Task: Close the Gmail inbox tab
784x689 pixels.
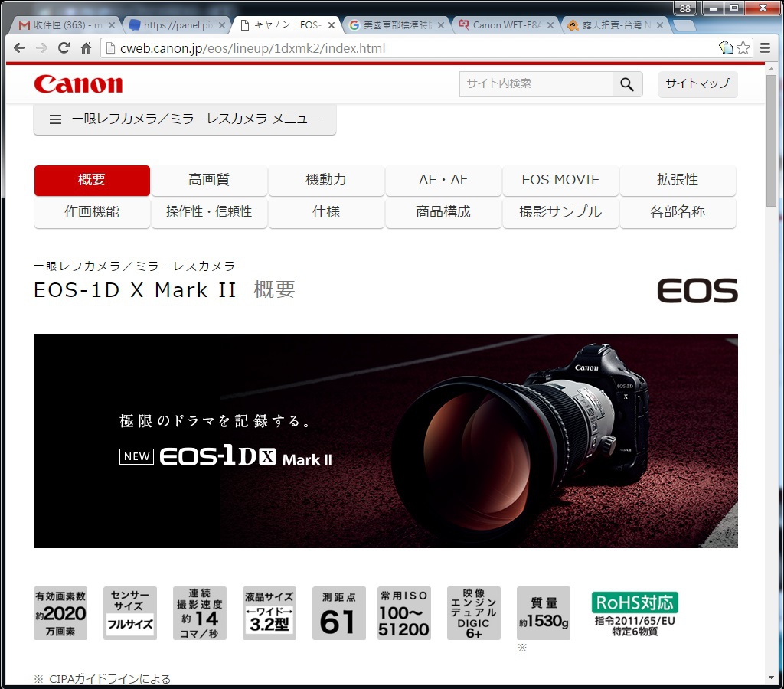Action: tap(112, 25)
